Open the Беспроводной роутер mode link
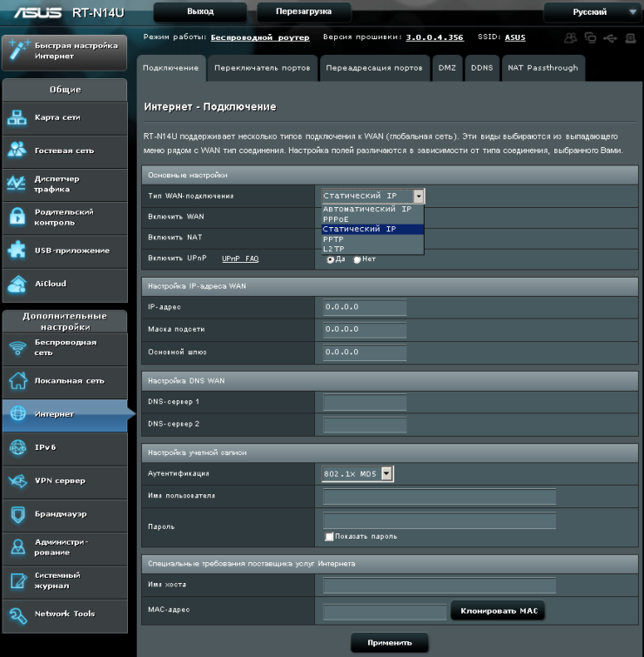This screenshot has width=644, height=657. [x=260, y=37]
